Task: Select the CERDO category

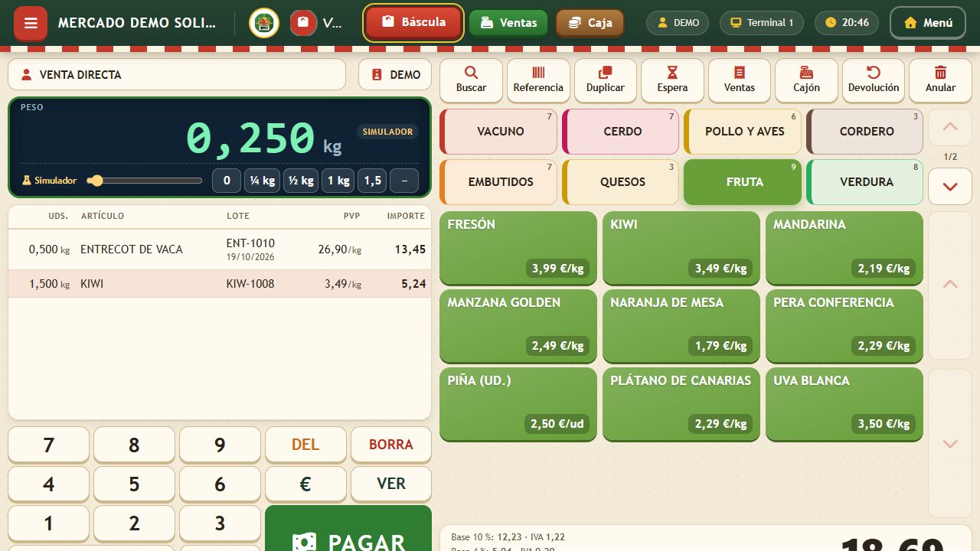Action: coord(621,132)
